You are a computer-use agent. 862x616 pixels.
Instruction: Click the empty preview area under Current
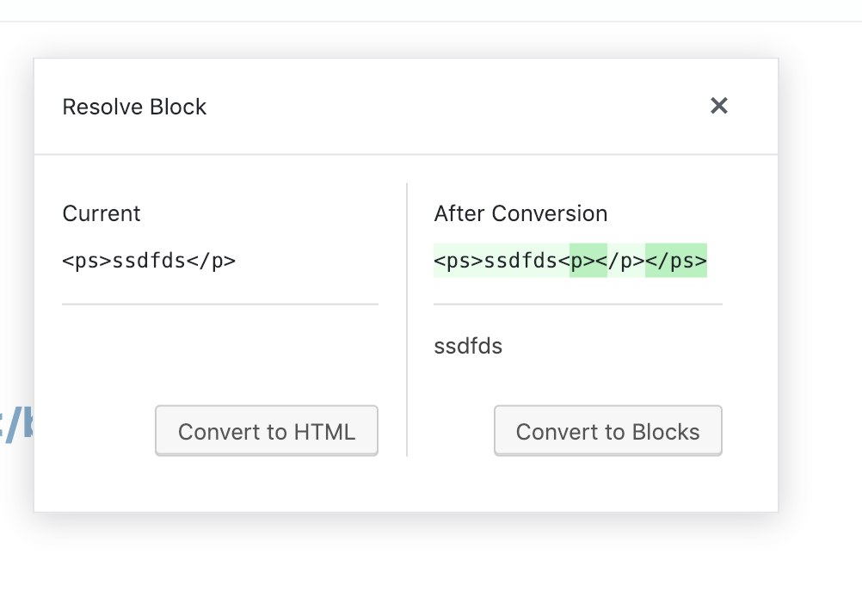(x=220, y=353)
